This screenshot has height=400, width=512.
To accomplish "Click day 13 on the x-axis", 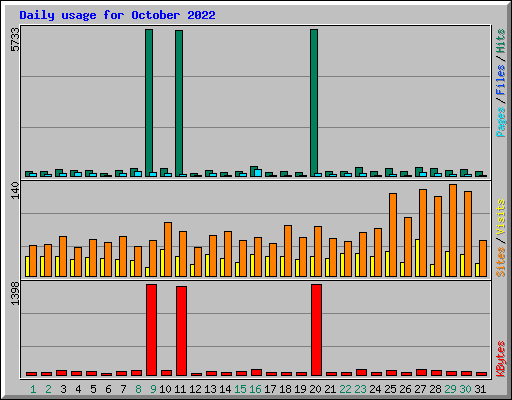I will [210, 389].
